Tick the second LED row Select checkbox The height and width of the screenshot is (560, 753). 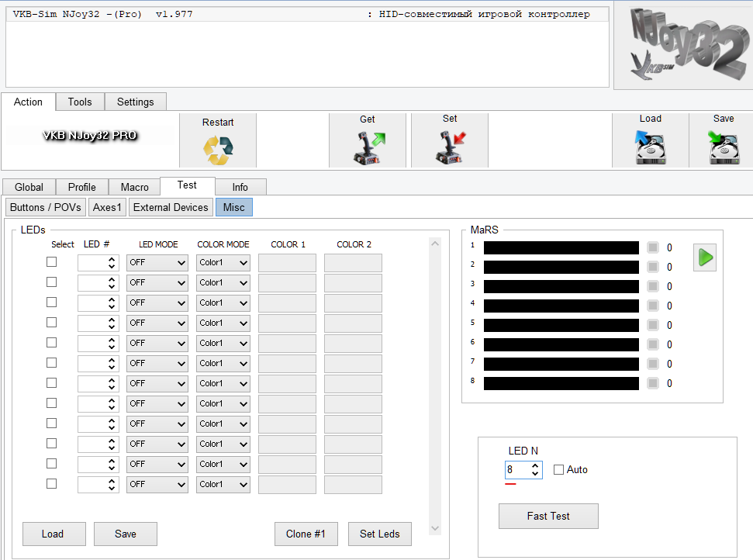[x=51, y=282]
